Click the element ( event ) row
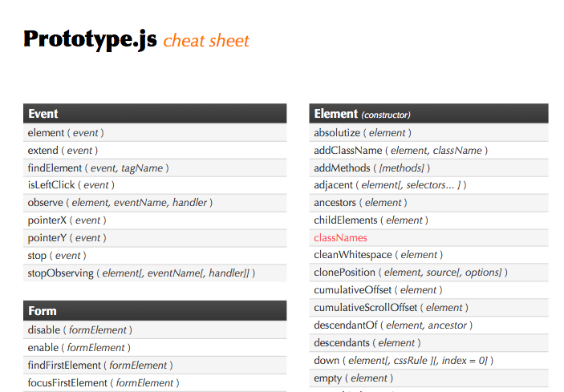The image size is (564, 392). click(155, 132)
